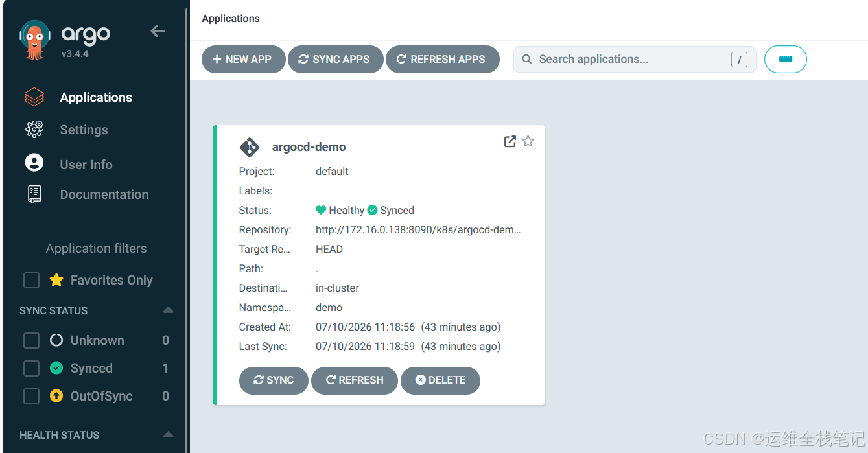Click the NEW APP button
Viewport: 868px width, 453px height.
click(x=243, y=59)
